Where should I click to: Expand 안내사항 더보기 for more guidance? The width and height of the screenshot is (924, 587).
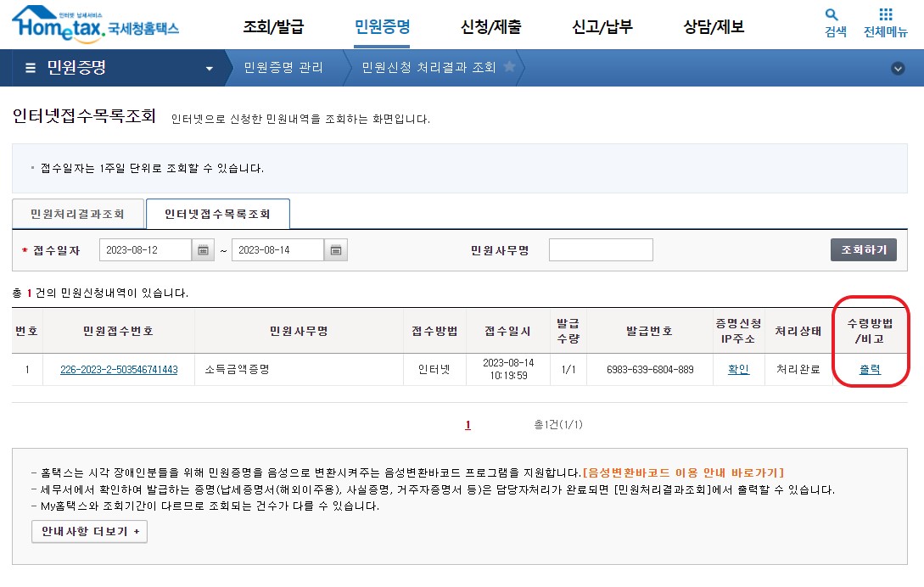tap(89, 532)
